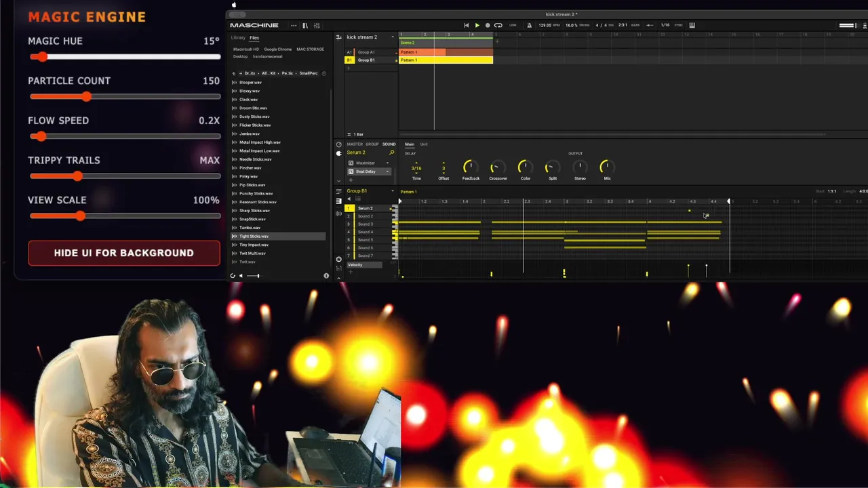Viewport: 868px width, 488px height.
Task: Toggle the browser library icon
Action: click(x=305, y=25)
